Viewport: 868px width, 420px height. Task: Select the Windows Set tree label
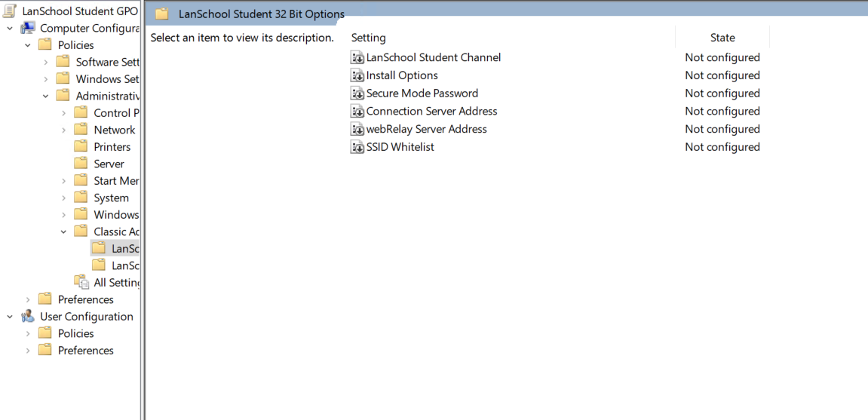(107, 79)
